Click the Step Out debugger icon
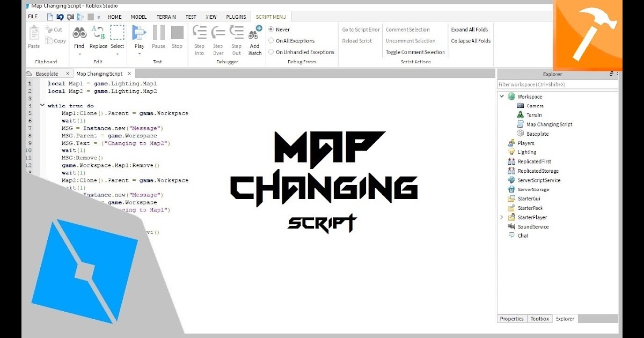 point(237,33)
